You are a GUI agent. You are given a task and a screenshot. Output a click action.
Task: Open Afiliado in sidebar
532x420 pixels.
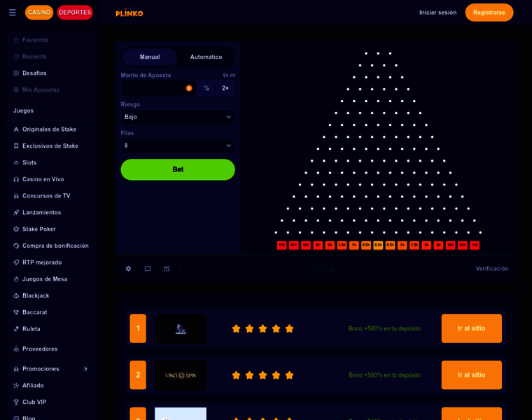click(x=33, y=386)
